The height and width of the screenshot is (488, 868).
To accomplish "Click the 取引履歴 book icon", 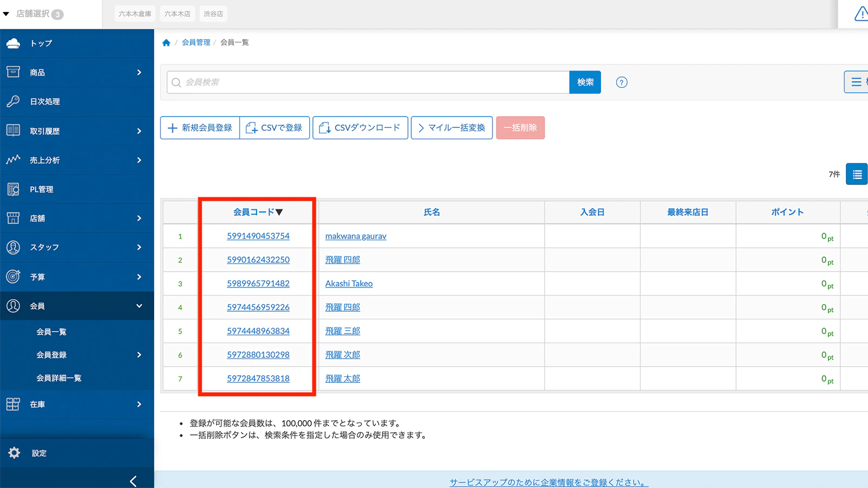I will click(x=13, y=131).
